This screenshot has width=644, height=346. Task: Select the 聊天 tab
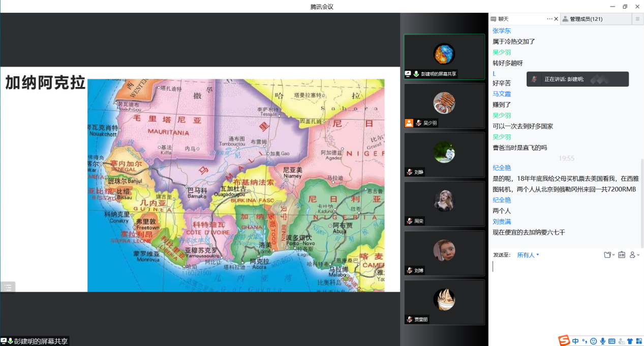pos(503,19)
